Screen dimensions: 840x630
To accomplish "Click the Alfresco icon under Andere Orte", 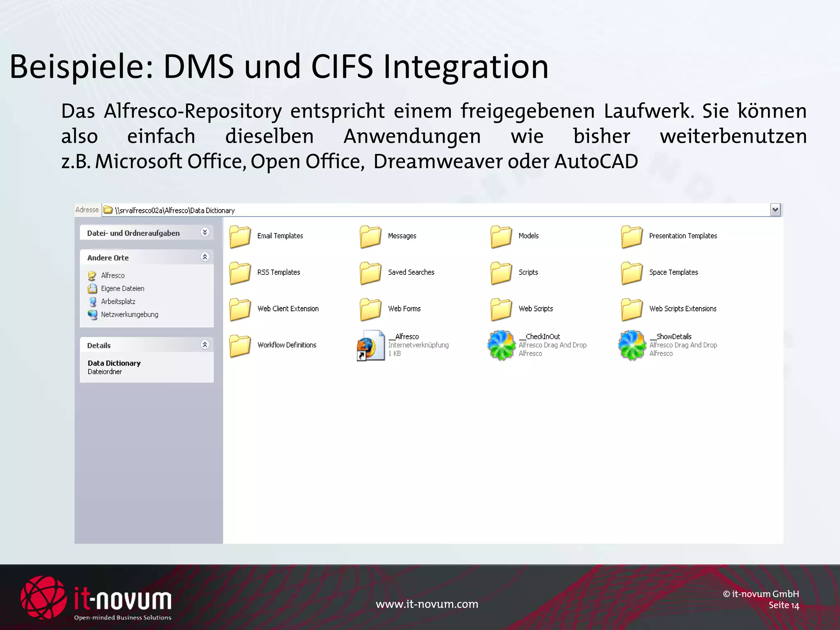I will [x=92, y=276].
